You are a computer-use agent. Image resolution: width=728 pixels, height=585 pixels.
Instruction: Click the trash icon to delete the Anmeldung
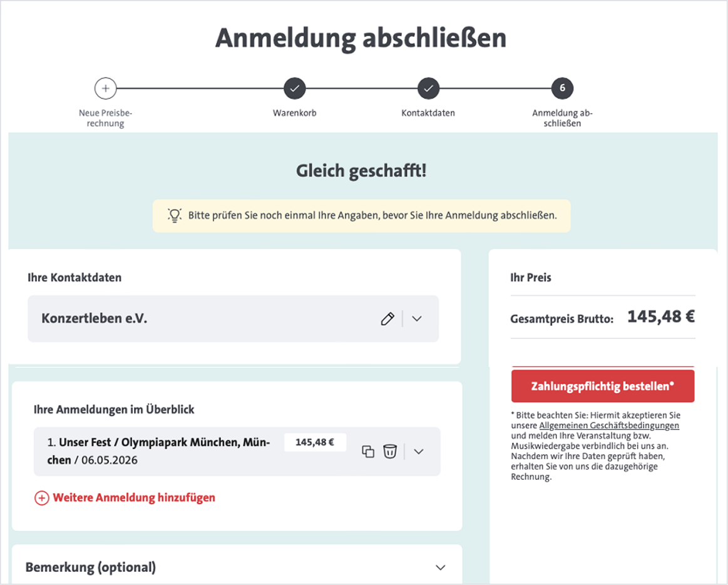coord(390,451)
